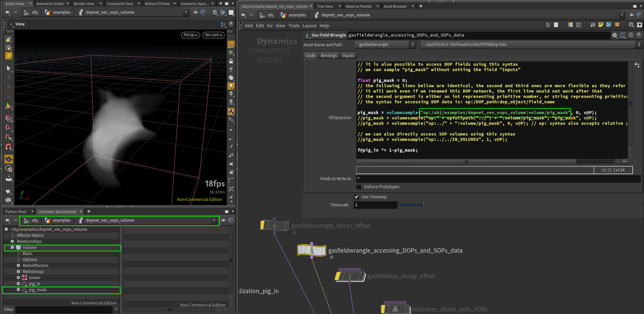Click back arrow in network editor path bar
Screen dimensions: 644x314
point(243,15)
